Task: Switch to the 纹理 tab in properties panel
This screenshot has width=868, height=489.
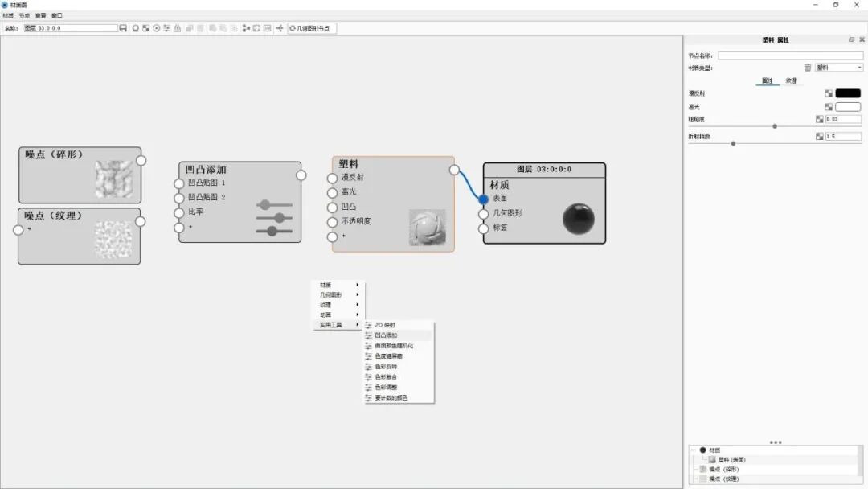Action: click(x=792, y=80)
